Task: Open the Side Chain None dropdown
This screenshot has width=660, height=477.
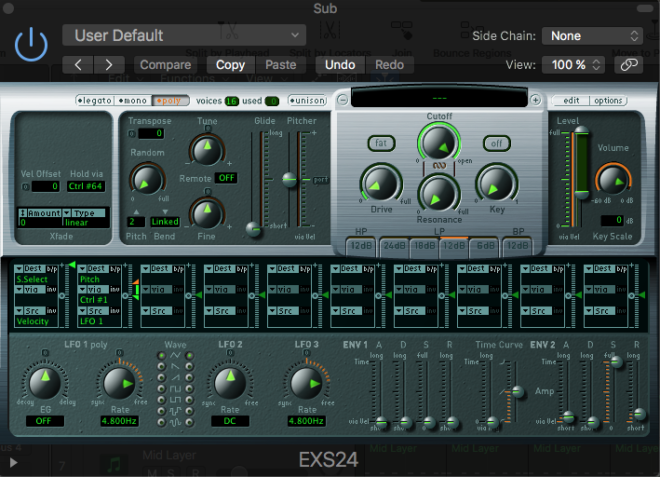Action: (592, 36)
